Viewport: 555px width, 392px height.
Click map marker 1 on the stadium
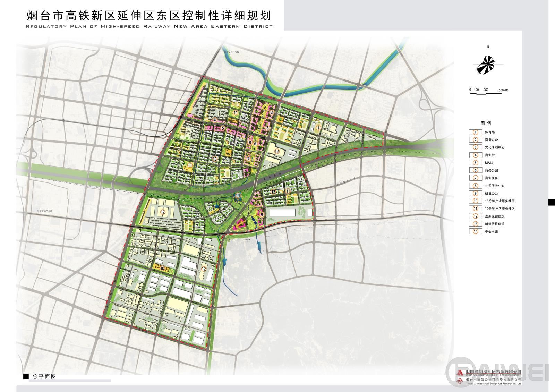(x=318, y=128)
